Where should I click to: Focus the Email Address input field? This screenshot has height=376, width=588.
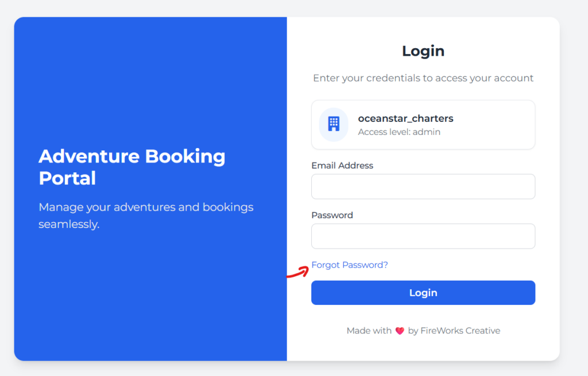coord(423,187)
